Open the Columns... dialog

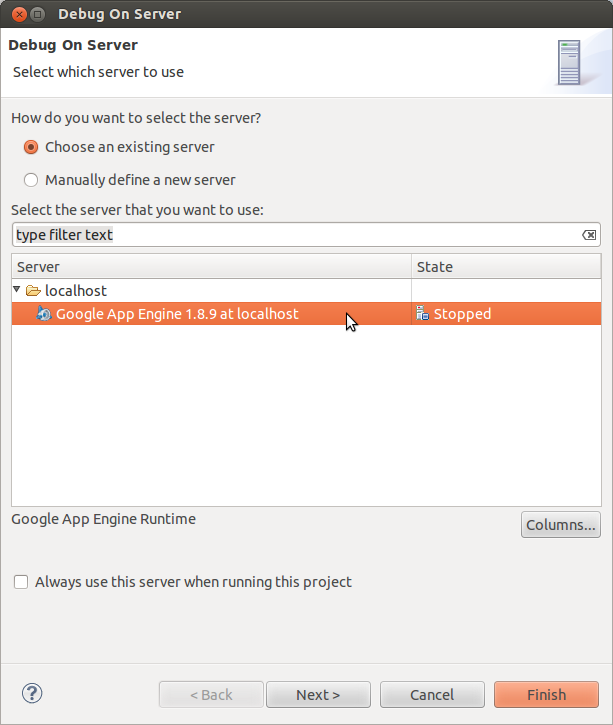[560, 525]
